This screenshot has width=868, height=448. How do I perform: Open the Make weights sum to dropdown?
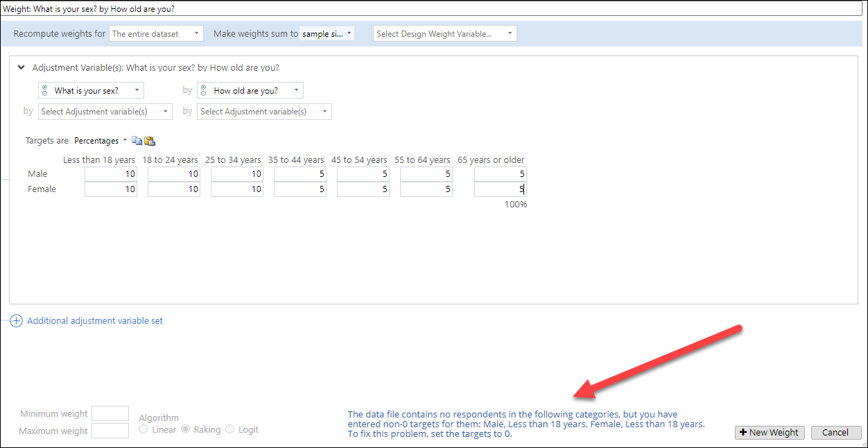tap(327, 33)
